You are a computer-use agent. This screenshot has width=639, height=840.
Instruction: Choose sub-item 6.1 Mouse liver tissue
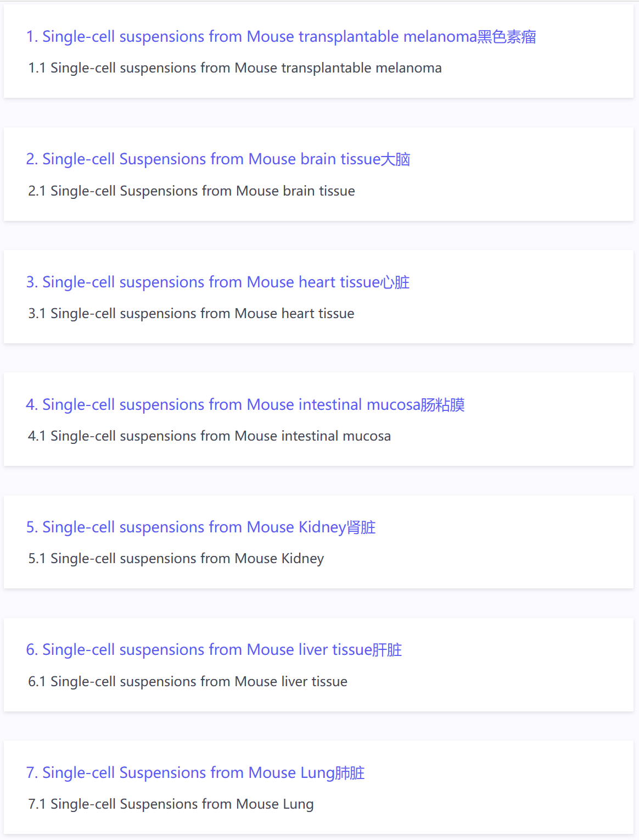point(188,681)
